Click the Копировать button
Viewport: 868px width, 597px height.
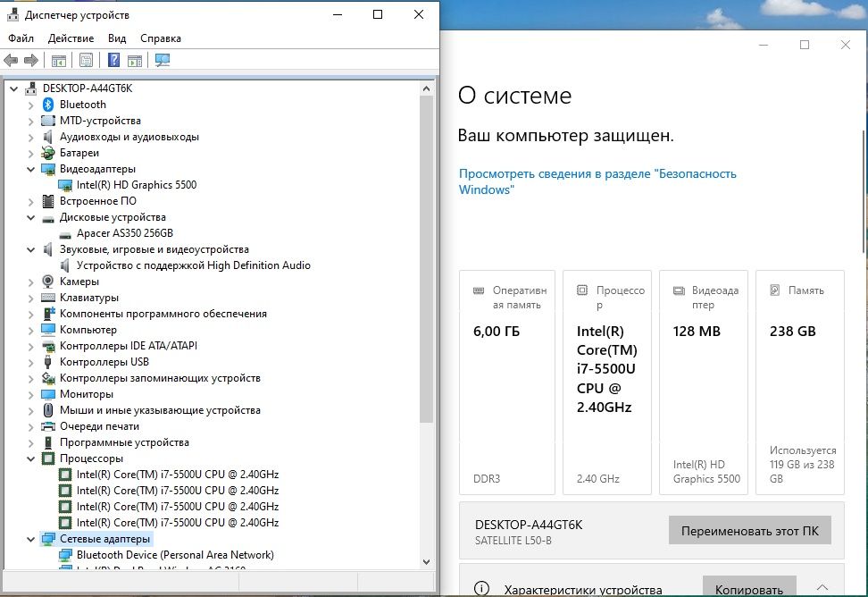(749, 586)
